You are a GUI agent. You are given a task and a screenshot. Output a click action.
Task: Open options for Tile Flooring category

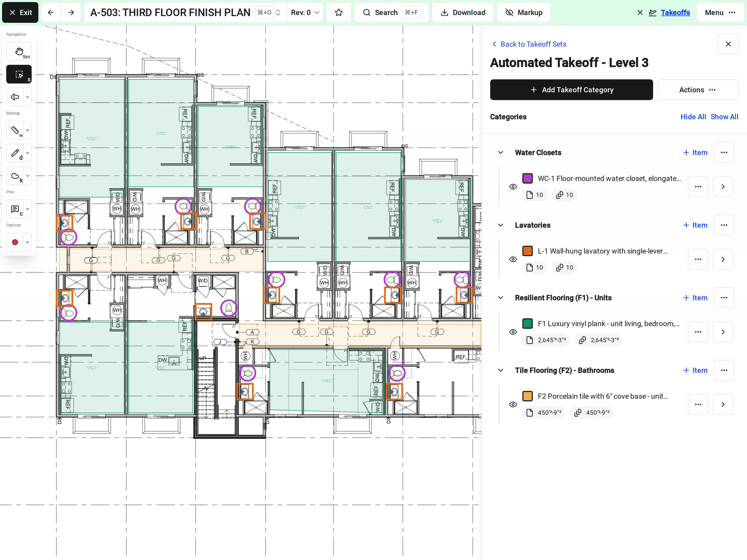pos(724,370)
